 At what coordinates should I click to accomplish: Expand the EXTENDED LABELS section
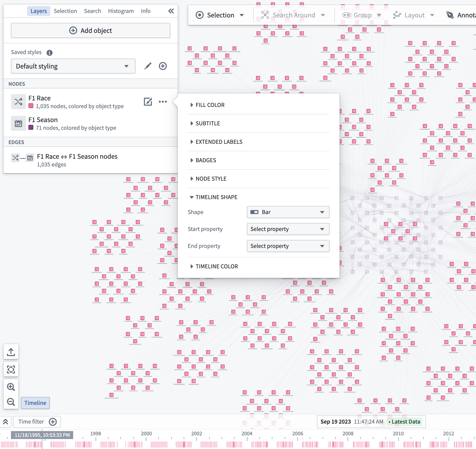pyautogui.click(x=217, y=142)
